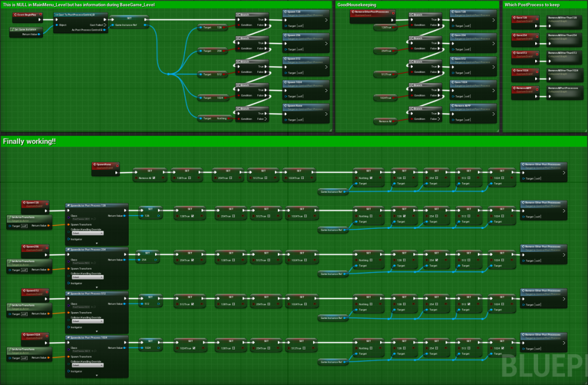The image size is (588, 385).
Task: Expand advanced pins of SpawnActor Post Process 254
Action: (96, 287)
